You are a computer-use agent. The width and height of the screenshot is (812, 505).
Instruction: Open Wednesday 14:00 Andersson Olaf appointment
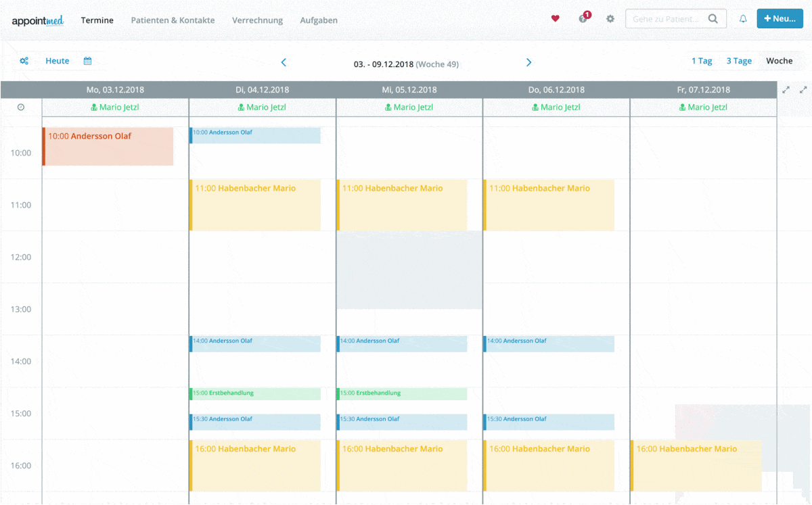[x=402, y=343]
